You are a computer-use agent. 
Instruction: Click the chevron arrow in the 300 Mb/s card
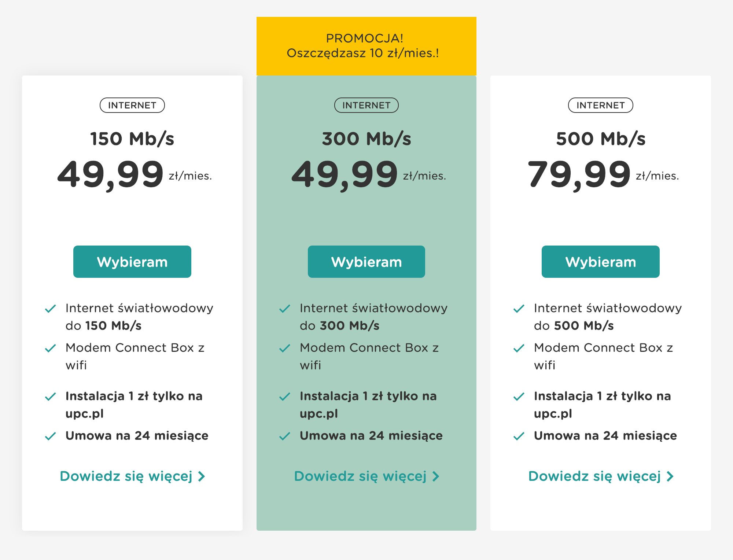[436, 476]
